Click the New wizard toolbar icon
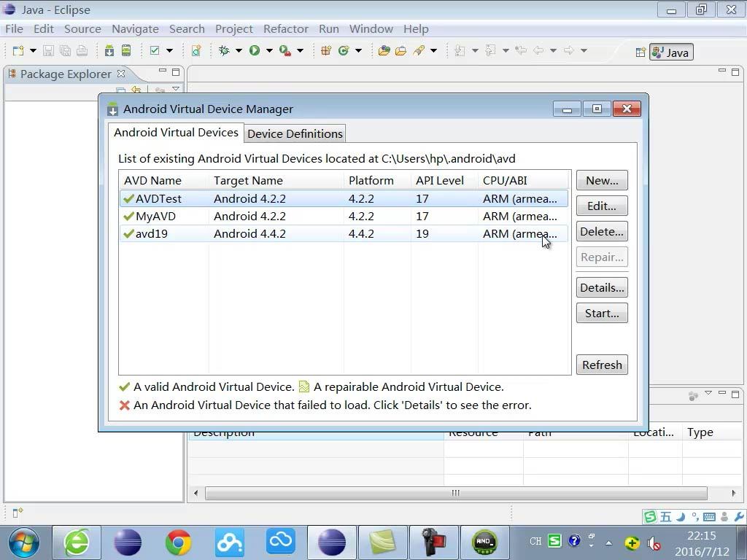The height and width of the screenshot is (560, 747). 18,50
